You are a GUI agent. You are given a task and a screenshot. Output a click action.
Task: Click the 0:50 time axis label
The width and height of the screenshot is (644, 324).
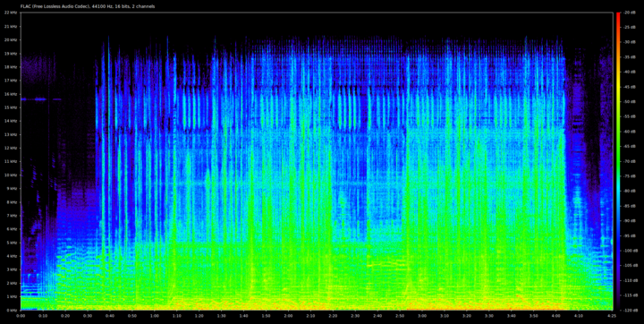tap(132, 316)
